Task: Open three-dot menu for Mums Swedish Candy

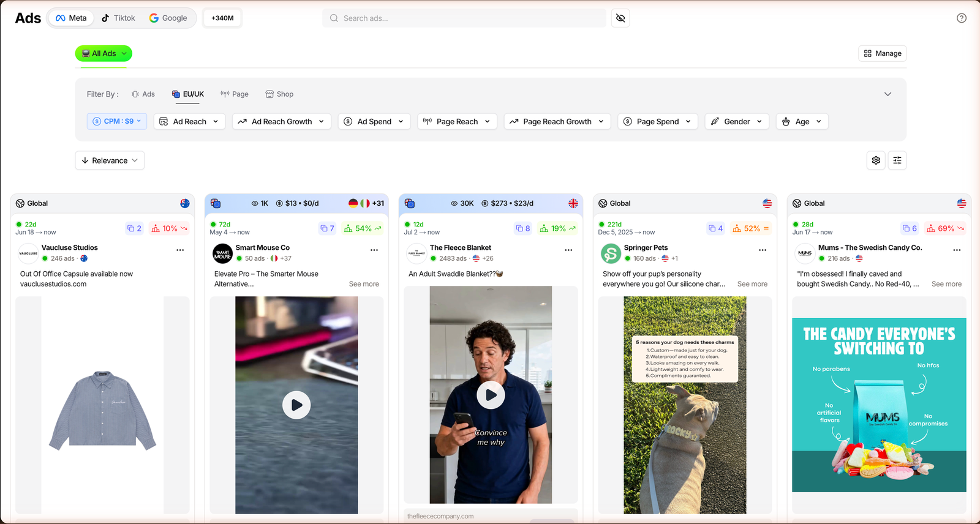Action: (x=957, y=250)
